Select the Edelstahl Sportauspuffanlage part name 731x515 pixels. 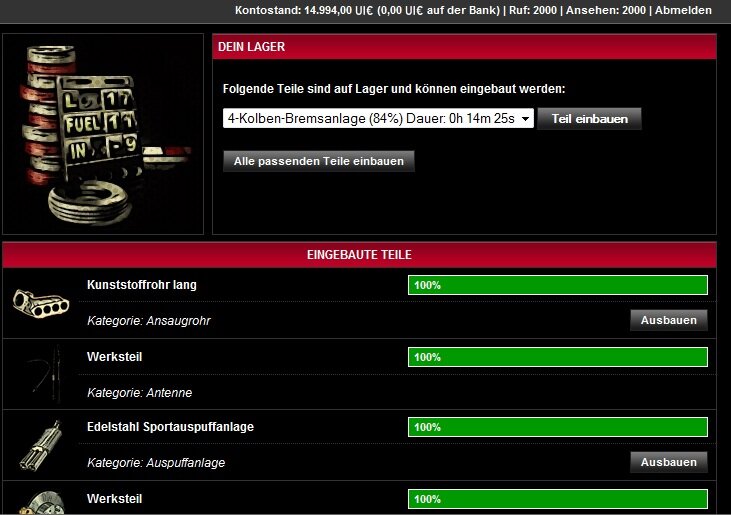[x=170, y=427]
